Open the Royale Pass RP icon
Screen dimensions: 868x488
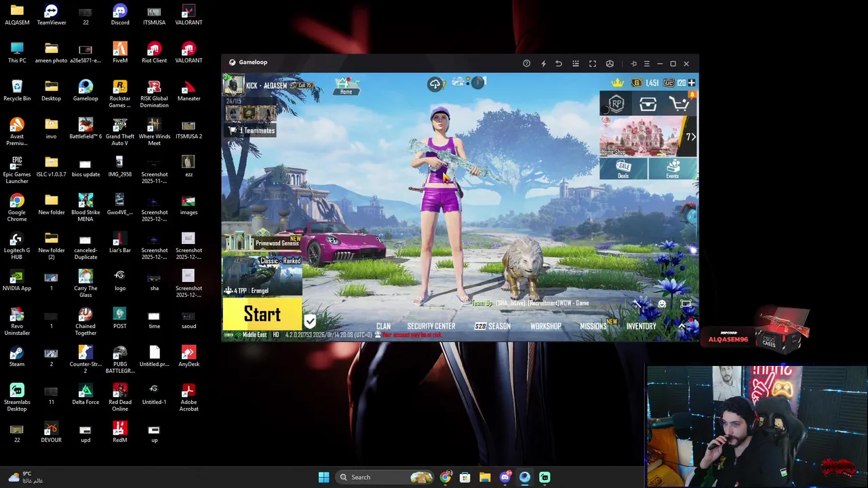(616, 104)
